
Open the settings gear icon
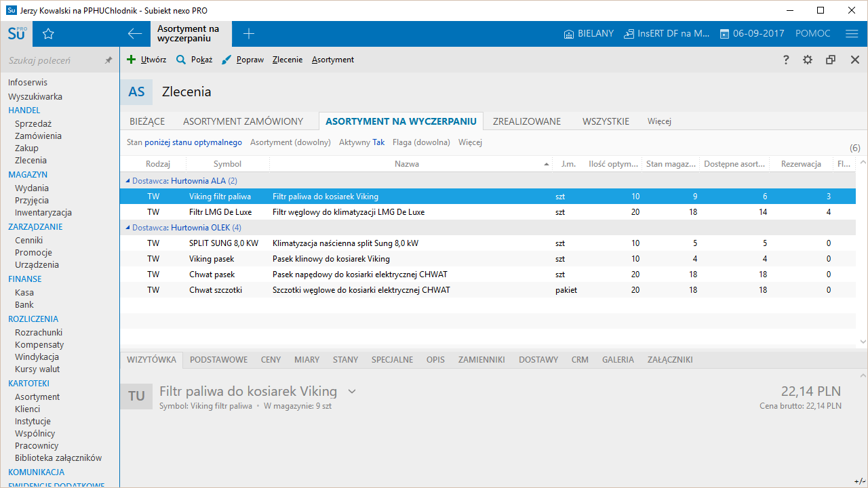(x=808, y=60)
